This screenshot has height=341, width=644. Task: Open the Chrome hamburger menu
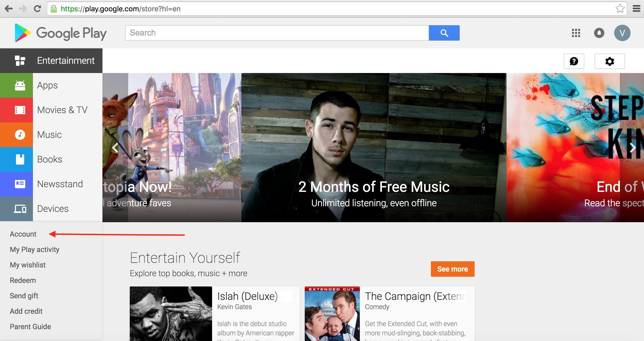pos(636,9)
